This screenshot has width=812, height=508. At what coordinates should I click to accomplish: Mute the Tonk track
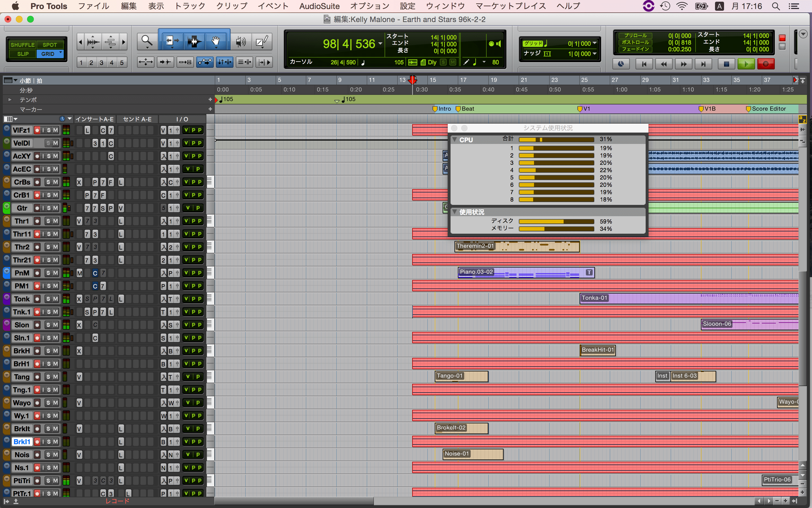pos(55,299)
